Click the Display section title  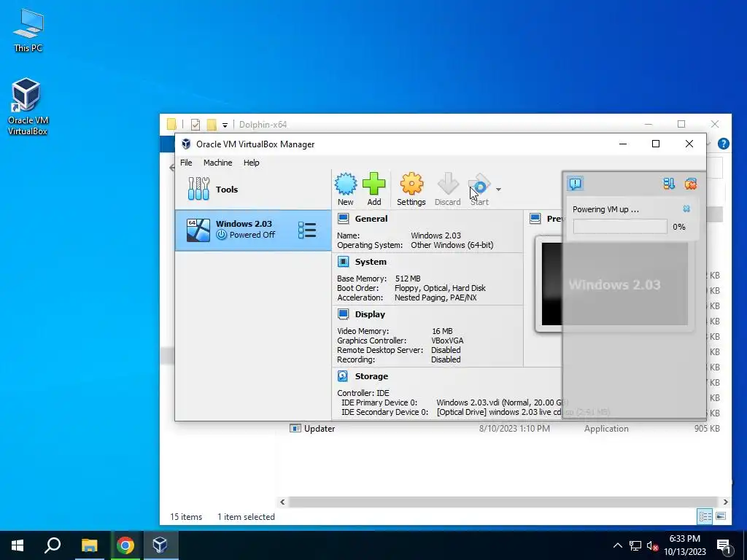[x=370, y=314]
